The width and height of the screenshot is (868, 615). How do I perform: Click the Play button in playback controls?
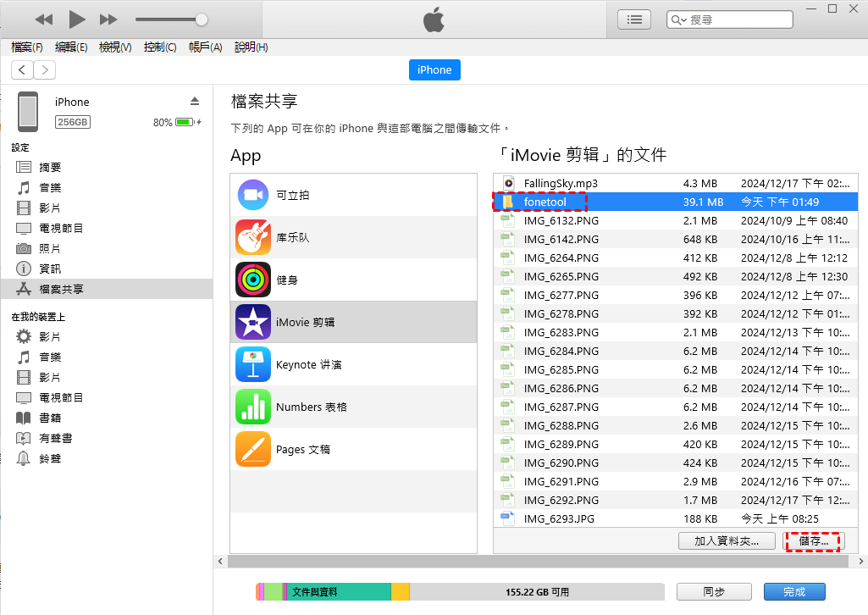coord(77,19)
